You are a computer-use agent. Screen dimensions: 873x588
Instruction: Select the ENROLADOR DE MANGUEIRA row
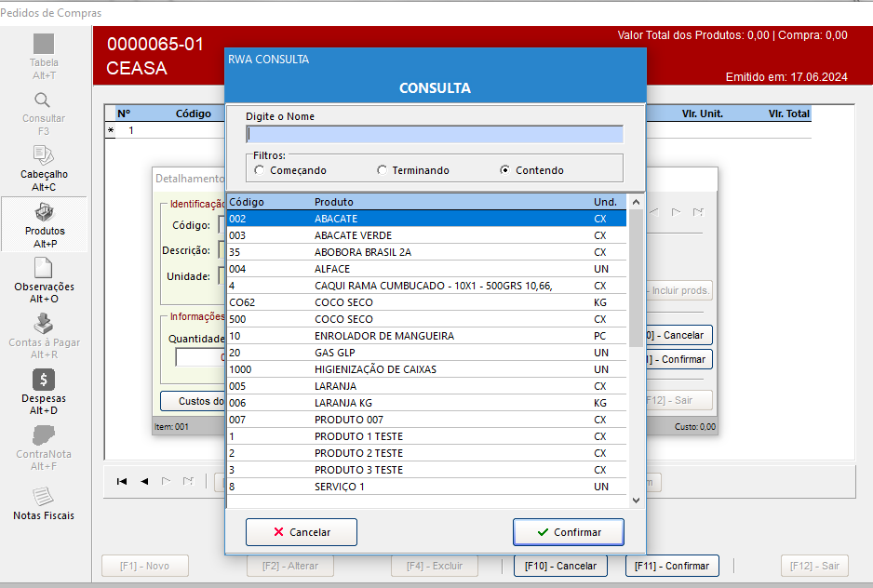point(426,336)
